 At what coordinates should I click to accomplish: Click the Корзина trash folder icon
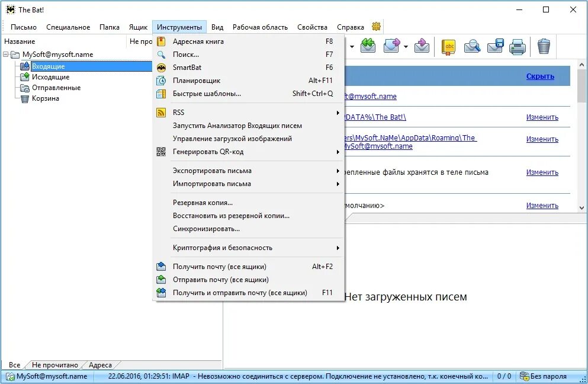[x=25, y=99]
